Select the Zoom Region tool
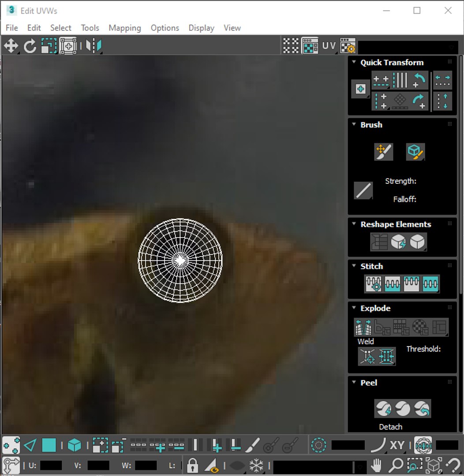Screen dimensions: 464x476 [415, 465]
